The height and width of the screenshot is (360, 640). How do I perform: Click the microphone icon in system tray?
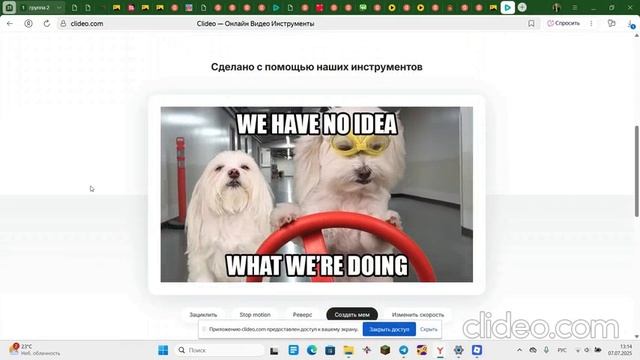(546, 350)
